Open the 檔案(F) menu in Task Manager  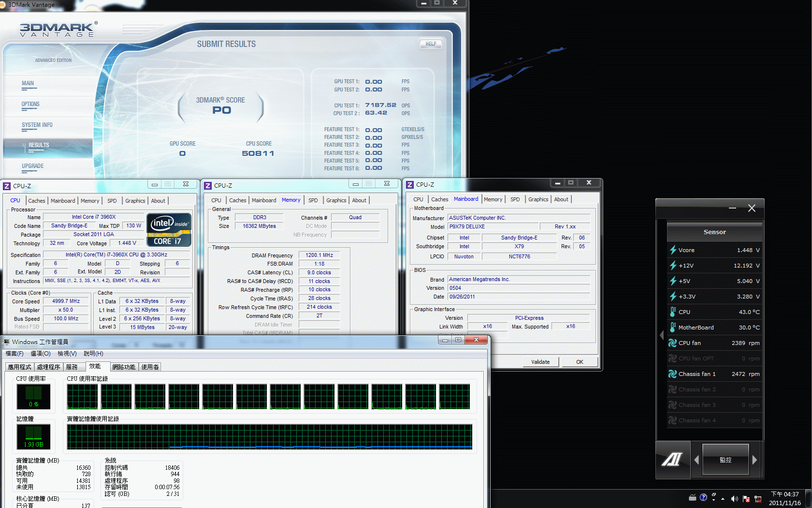14,354
